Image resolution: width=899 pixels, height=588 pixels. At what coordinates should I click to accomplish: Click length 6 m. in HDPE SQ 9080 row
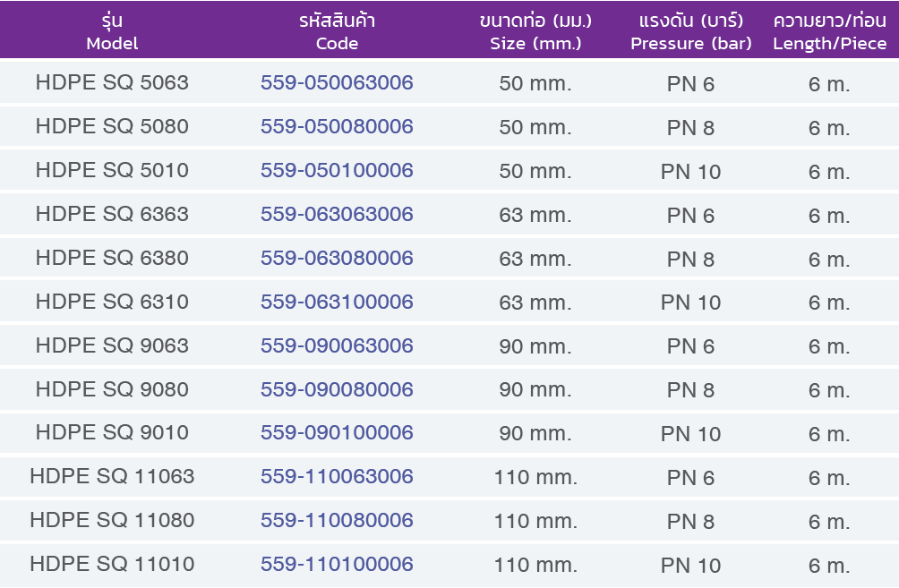(830, 390)
